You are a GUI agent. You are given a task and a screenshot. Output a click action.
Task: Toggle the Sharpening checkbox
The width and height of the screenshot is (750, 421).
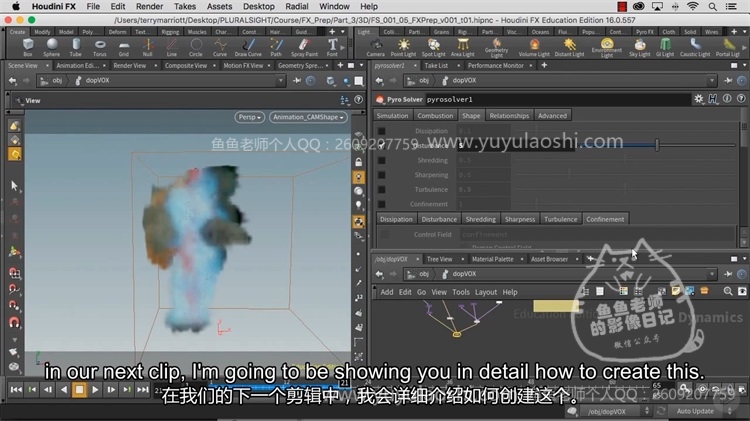[x=382, y=175]
